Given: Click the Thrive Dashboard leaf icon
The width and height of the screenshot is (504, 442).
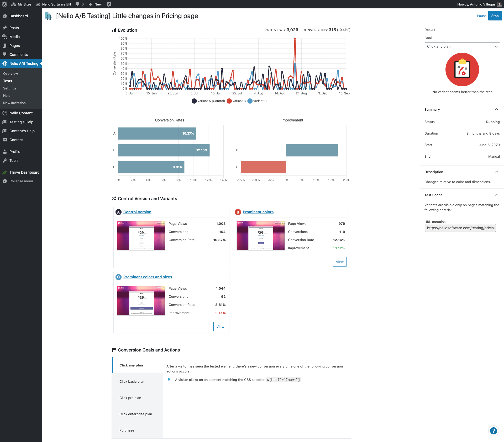Looking at the screenshot, I should tap(5, 172).
